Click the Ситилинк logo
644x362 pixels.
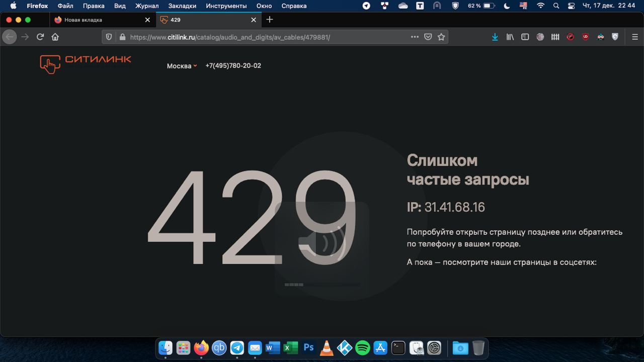click(x=86, y=64)
